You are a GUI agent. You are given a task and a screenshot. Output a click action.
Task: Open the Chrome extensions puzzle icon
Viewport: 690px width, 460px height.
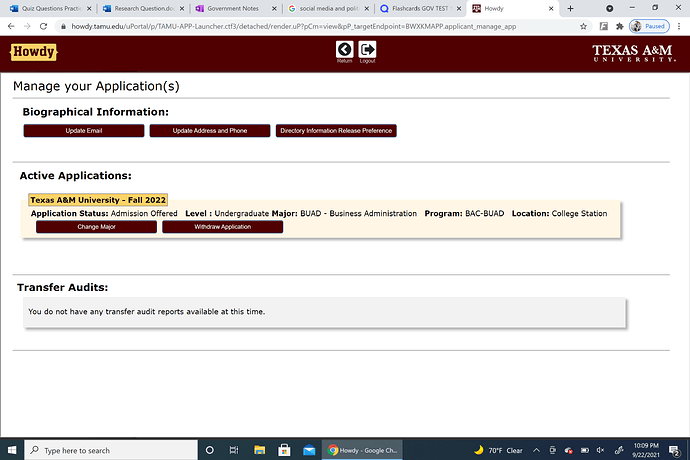(620, 26)
